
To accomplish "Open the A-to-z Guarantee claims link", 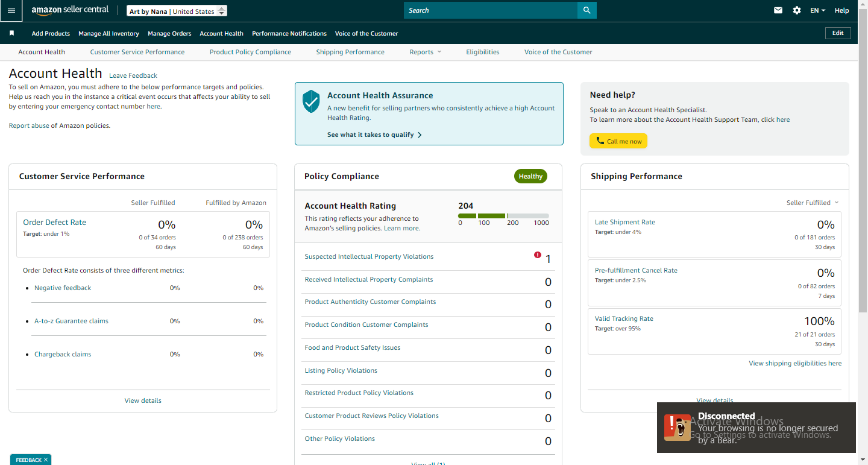I will coord(71,321).
